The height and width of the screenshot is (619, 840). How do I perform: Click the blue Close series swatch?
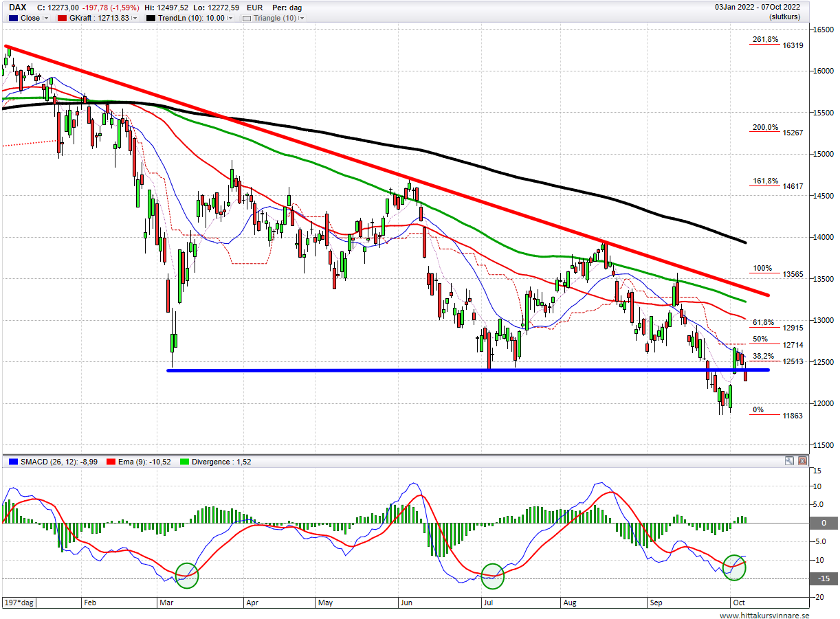pyautogui.click(x=14, y=18)
